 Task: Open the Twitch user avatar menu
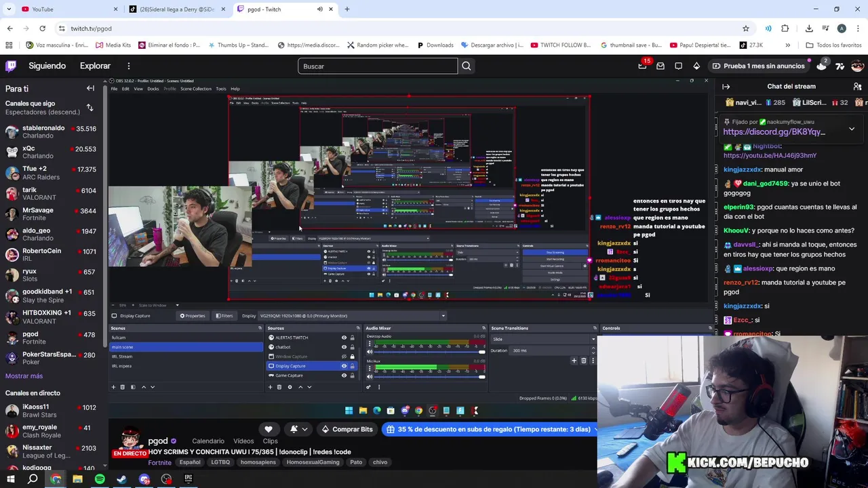[857, 66]
